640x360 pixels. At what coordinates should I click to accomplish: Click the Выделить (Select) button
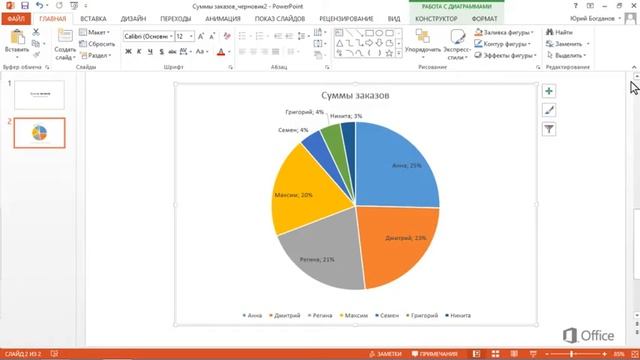coord(566,55)
